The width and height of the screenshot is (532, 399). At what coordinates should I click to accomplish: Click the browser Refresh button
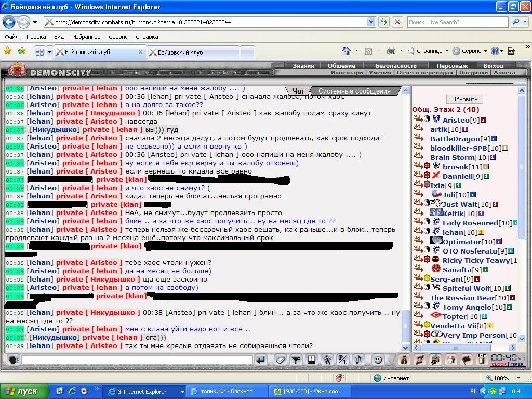(x=384, y=22)
